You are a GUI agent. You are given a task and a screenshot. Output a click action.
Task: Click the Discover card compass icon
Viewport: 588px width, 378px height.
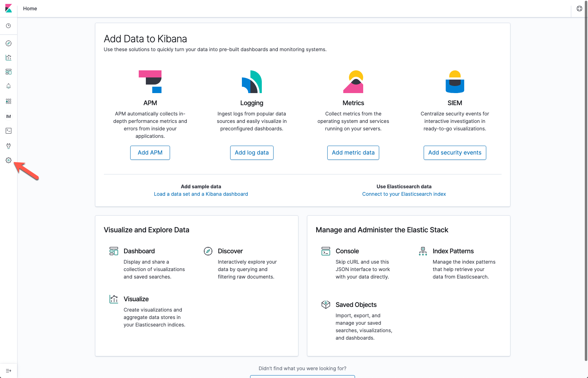coord(208,251)
